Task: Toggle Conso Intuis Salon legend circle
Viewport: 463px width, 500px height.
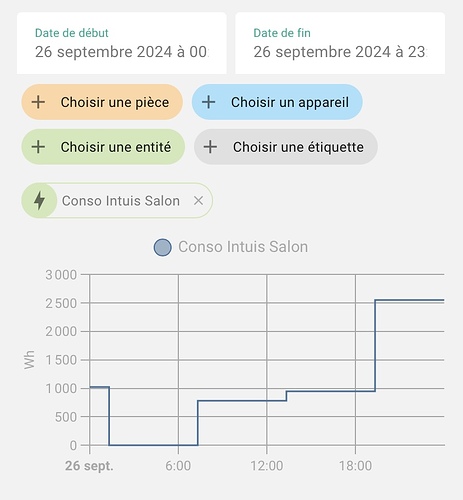Action: pyautogui.click(x=163, y=247)
